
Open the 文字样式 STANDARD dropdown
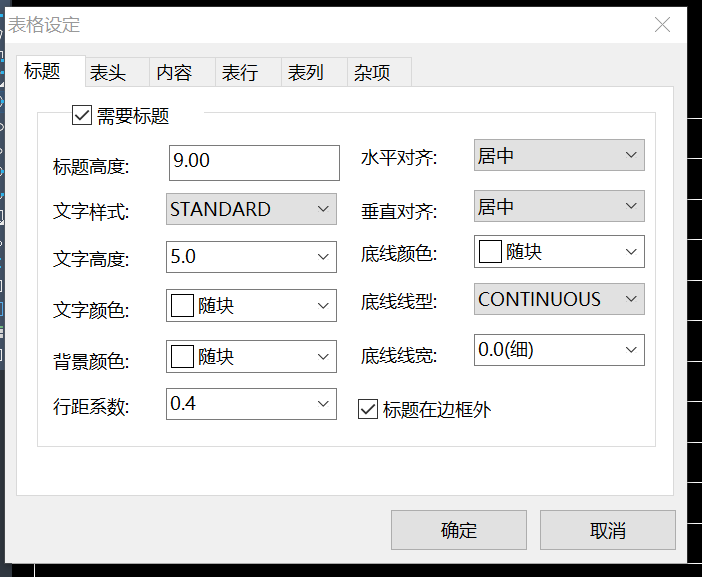251,209
